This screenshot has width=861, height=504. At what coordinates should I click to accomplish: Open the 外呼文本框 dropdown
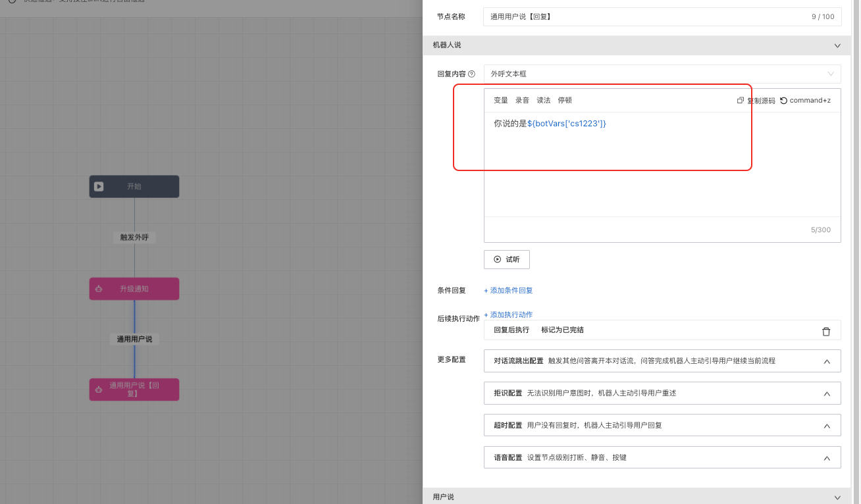tap(662, 74)
